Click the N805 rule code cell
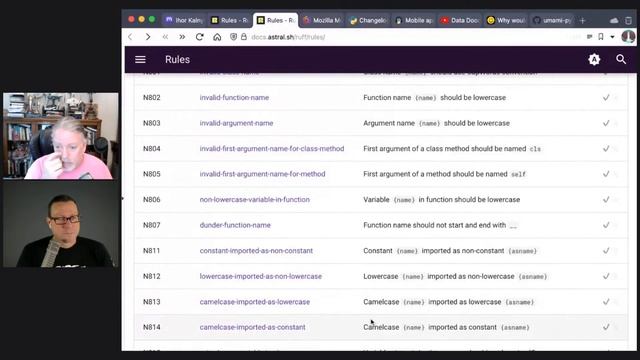 tap(152, 174)
